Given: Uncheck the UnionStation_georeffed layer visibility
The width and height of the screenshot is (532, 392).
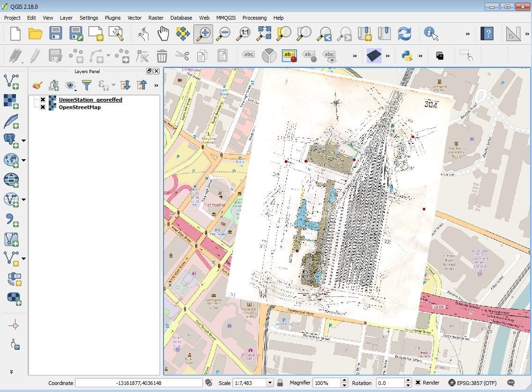Looking at the screenshot, I should pos(43,100).
